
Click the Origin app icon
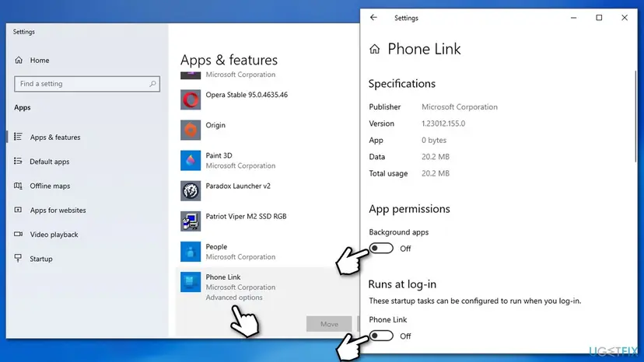pyautogui.click(x=191, y=130)
